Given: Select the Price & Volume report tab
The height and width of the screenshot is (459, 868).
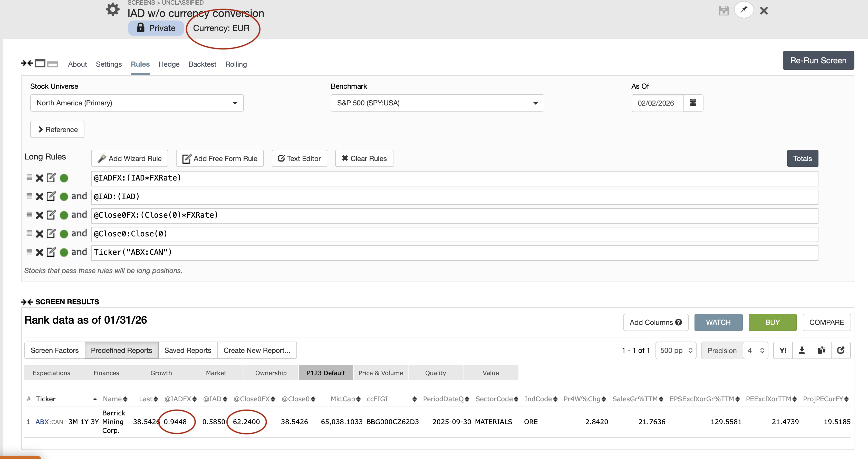Looking at the screenshot, I should coord(380,373).
